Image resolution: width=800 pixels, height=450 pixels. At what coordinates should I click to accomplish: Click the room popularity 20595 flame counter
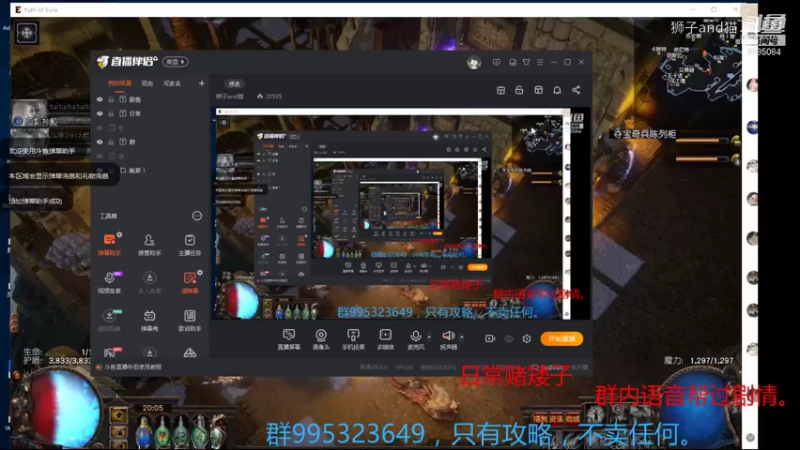coord(269,96)
